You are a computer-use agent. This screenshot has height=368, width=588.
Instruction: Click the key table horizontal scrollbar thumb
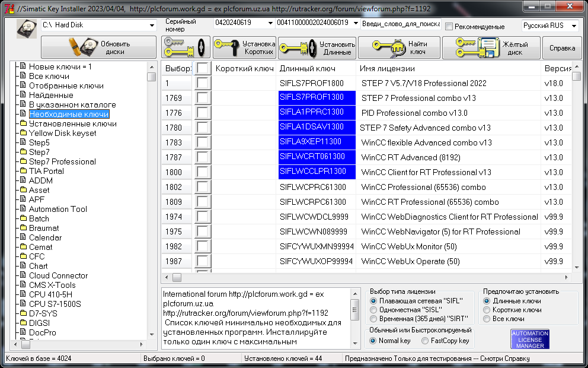point(177,278)
